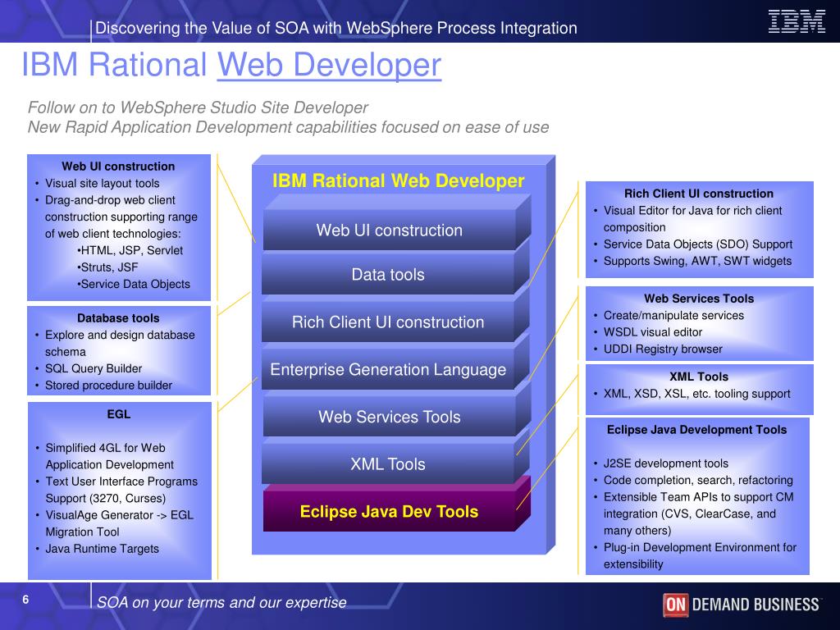The image size is (840, 630).
Task: Select the "Visual Editor for Java" bullet
Action: coord(692,218)
